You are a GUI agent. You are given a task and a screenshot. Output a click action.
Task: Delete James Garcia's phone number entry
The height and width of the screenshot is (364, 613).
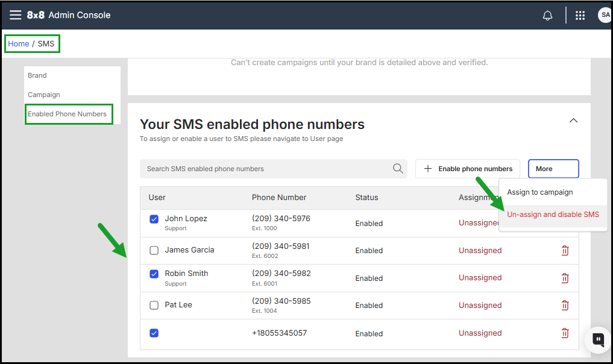point(565,251)
